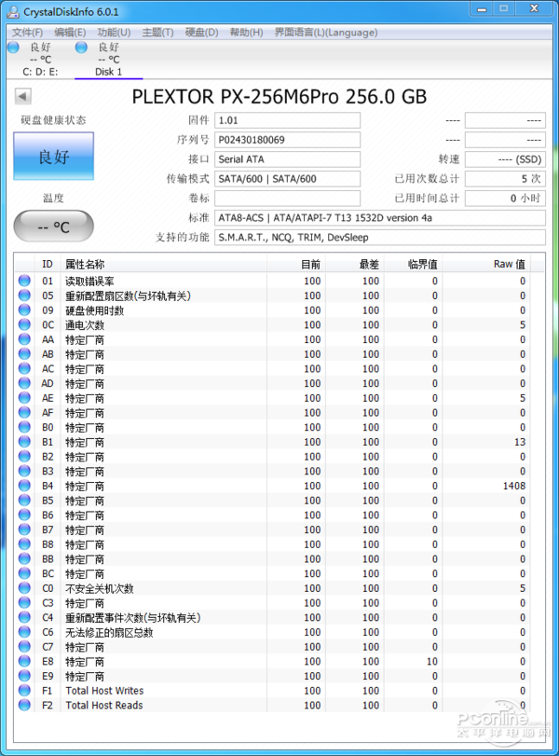559x756 pixels.
Task: Click the Serial ATA interface field
Action: (287, 159)
